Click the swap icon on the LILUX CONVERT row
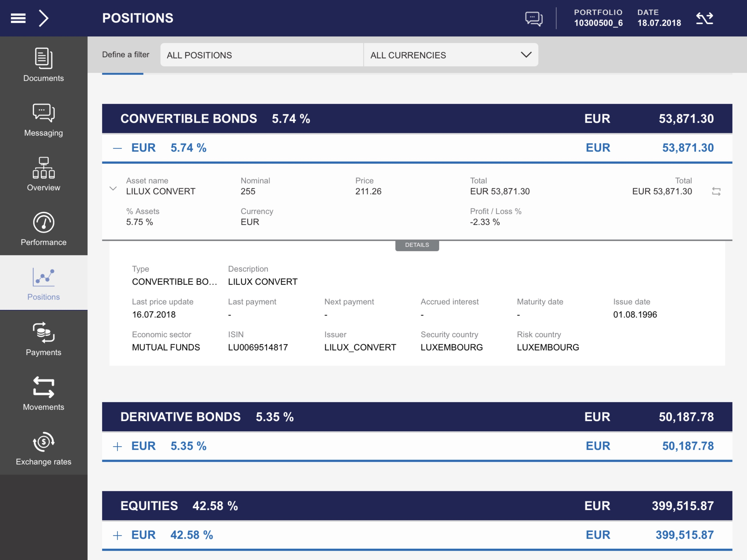Screen dimensions: 747x560 click(716, 191)
